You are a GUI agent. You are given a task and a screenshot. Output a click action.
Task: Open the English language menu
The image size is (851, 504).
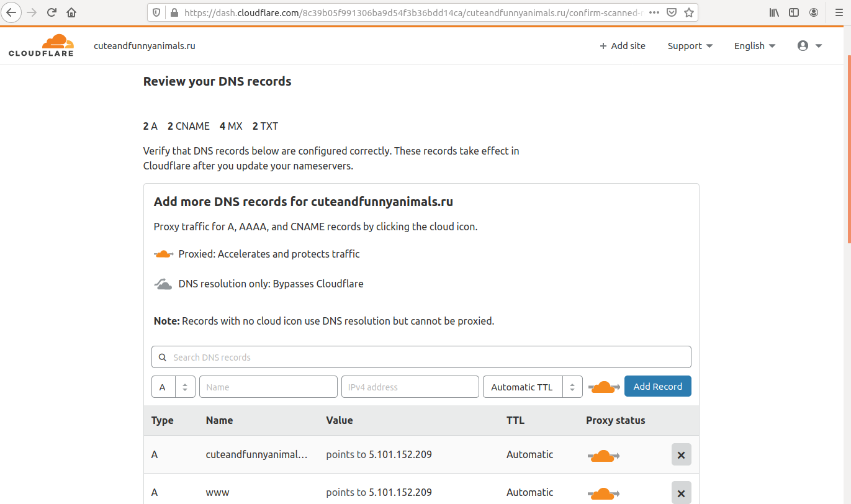754,46
